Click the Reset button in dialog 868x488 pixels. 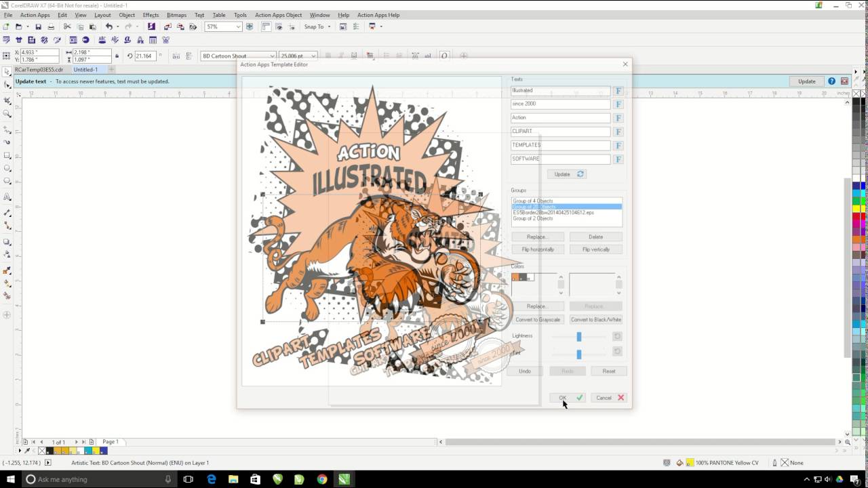point(608,371)
